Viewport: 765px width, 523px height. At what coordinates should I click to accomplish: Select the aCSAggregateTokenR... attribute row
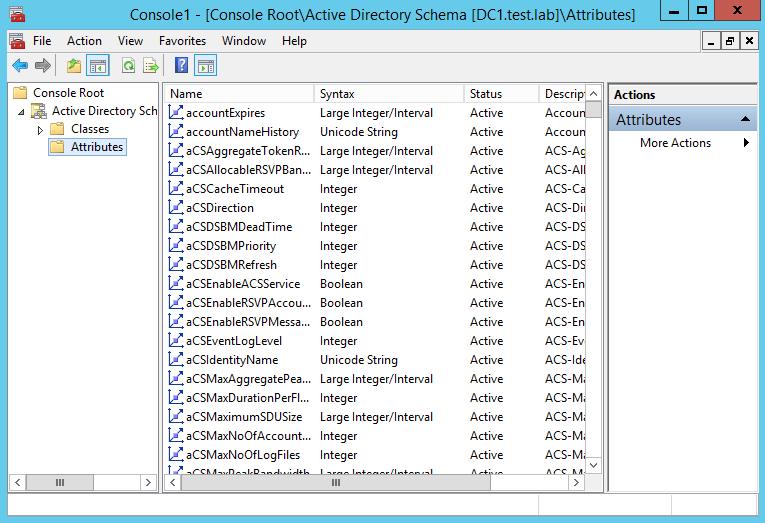point(376,151)
